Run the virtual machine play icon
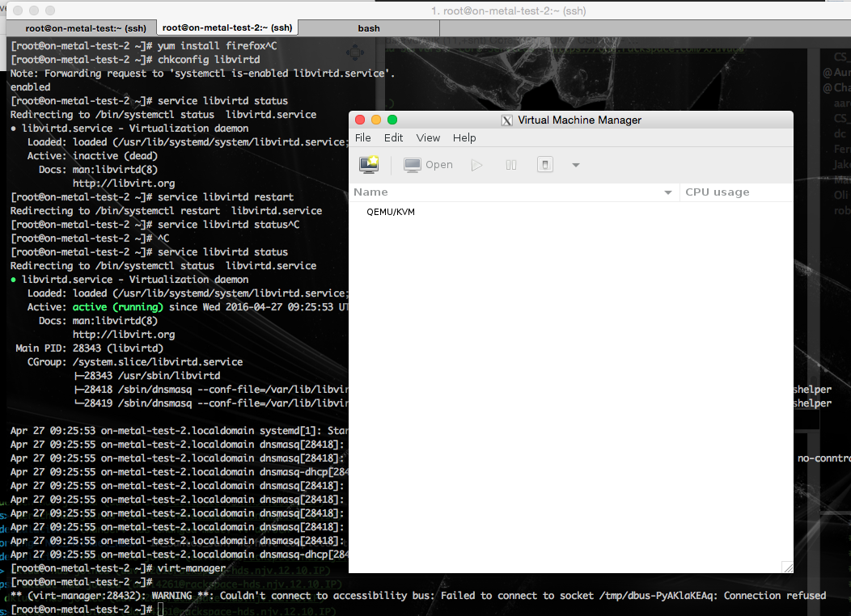Image resolution: width=851 pixels, height=616 pixels. point(476,165)
